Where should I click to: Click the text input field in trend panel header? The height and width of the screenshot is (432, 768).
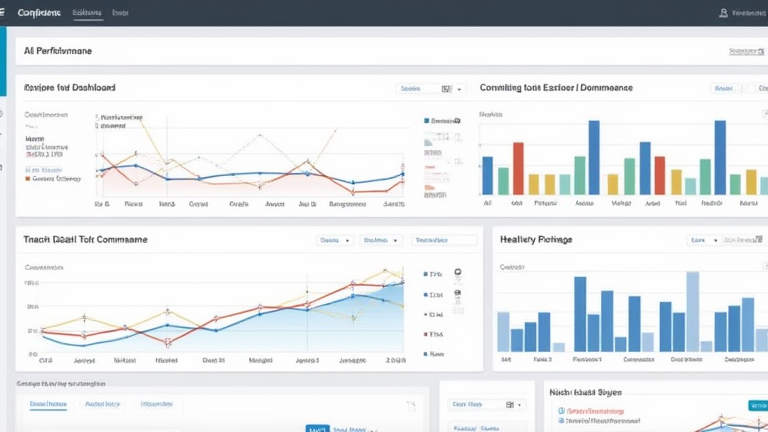444,240
